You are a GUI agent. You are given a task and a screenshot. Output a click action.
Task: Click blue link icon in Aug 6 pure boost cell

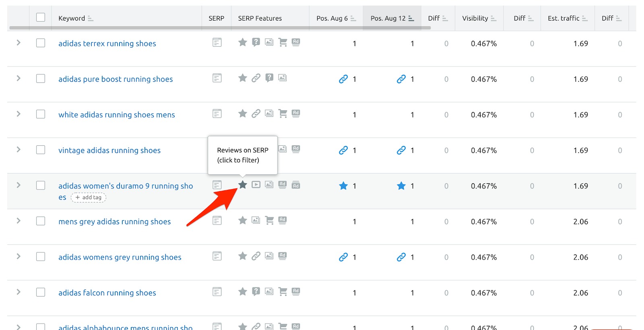pyautogui.click(x=343, y=79)
